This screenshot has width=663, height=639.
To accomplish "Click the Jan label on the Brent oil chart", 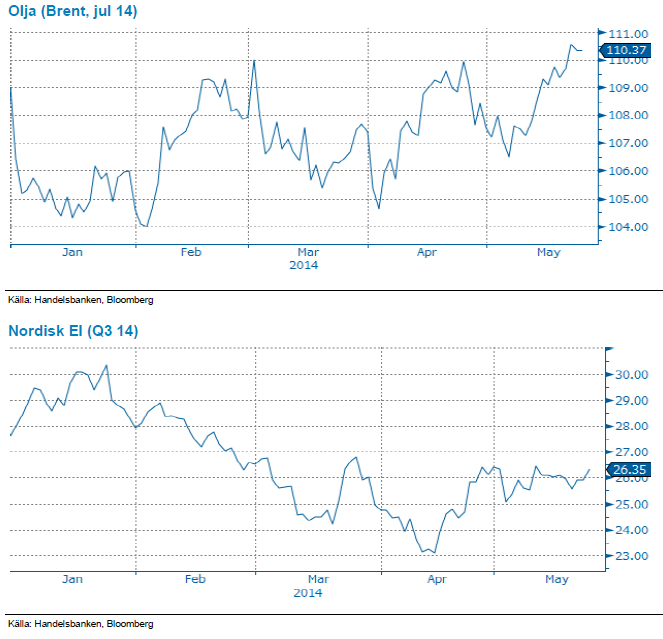I will [x=72, y=253].
